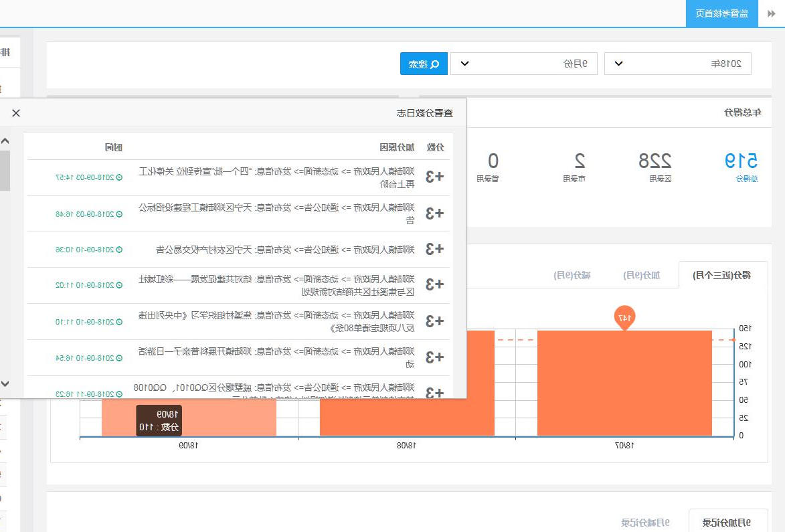Click the 147 marker pin on the chart

tap(624, 317)
